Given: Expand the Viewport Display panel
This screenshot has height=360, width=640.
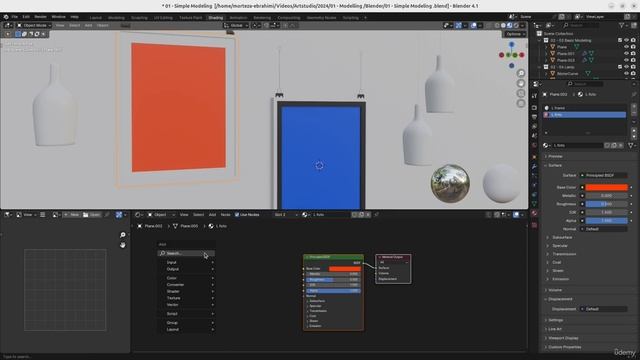Looking at the screenshot, I should point(563,338).
